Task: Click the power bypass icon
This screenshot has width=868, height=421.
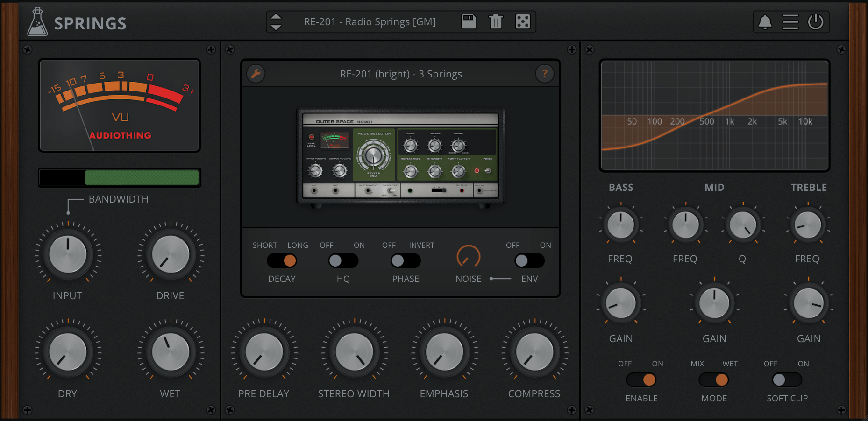Action: point(816,22)
